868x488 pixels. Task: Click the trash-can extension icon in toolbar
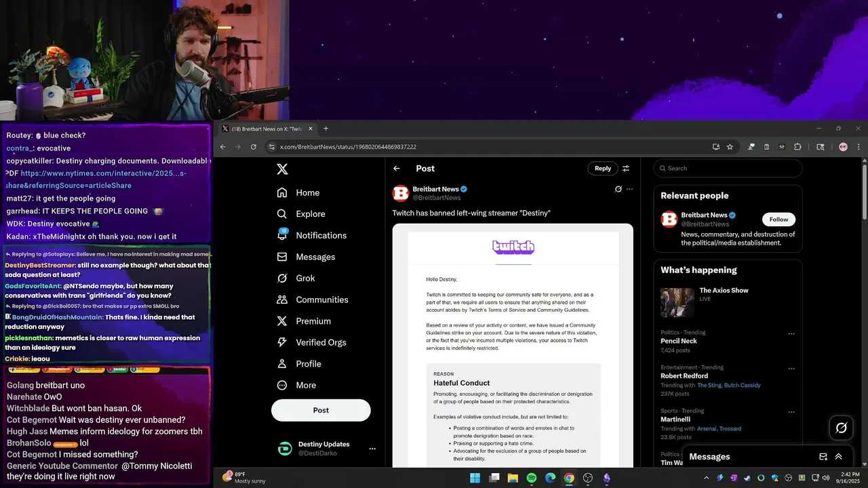click(x=766, y=146)
